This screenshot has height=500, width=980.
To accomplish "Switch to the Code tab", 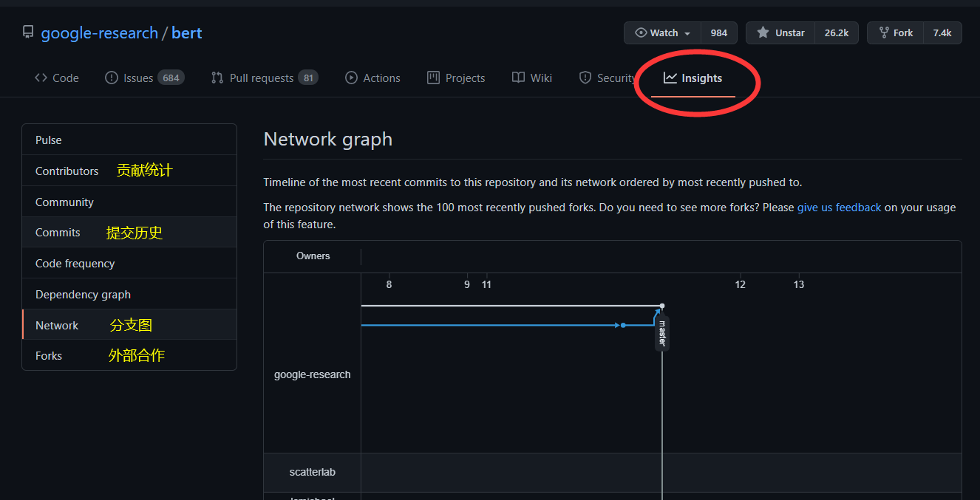I will (x=57, y=78).
